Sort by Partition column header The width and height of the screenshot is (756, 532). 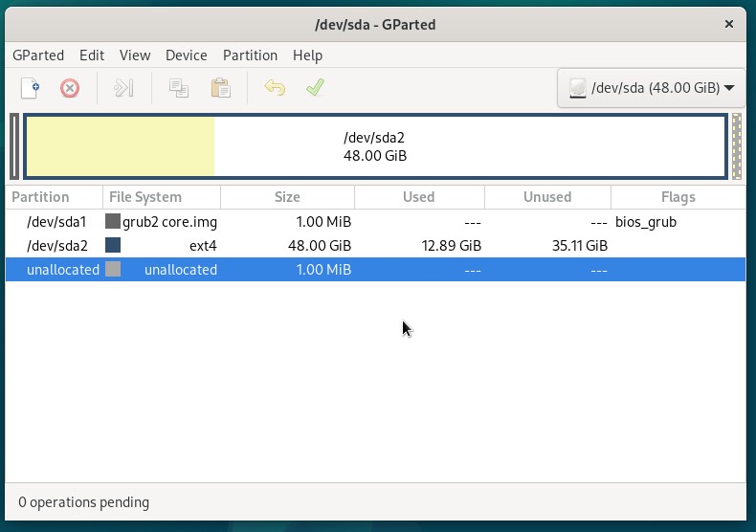pyautogui.click(x=54, y=197)
